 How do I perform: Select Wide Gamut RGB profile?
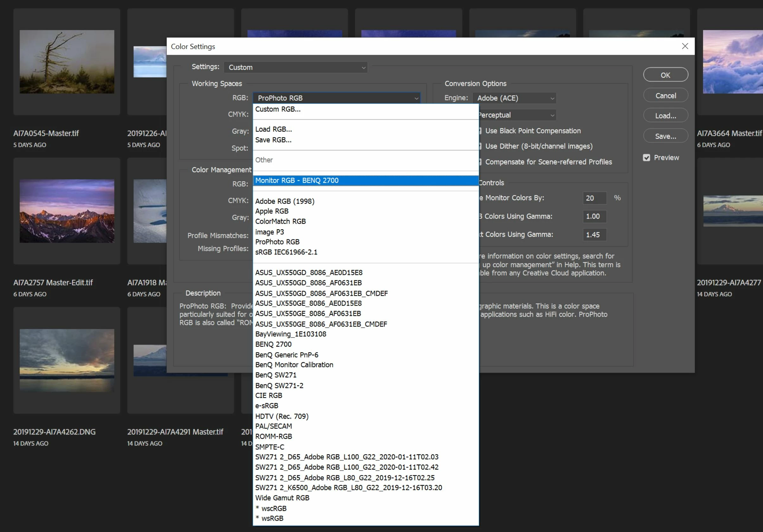pos(282,498)
